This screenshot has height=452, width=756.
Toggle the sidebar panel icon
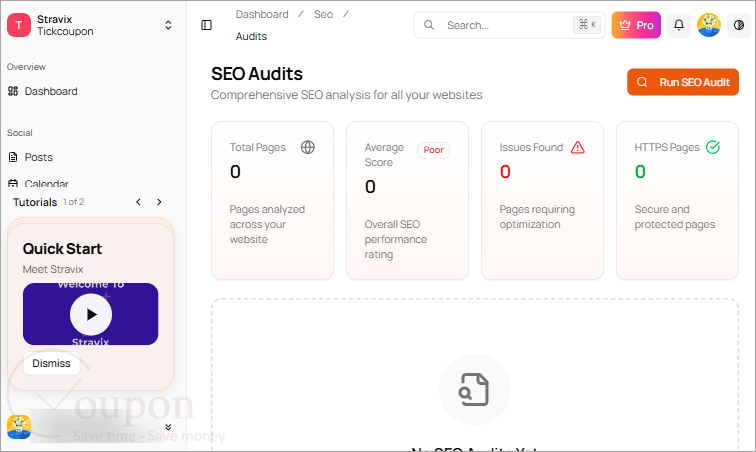pyautogui.click(x=206, y=25)
